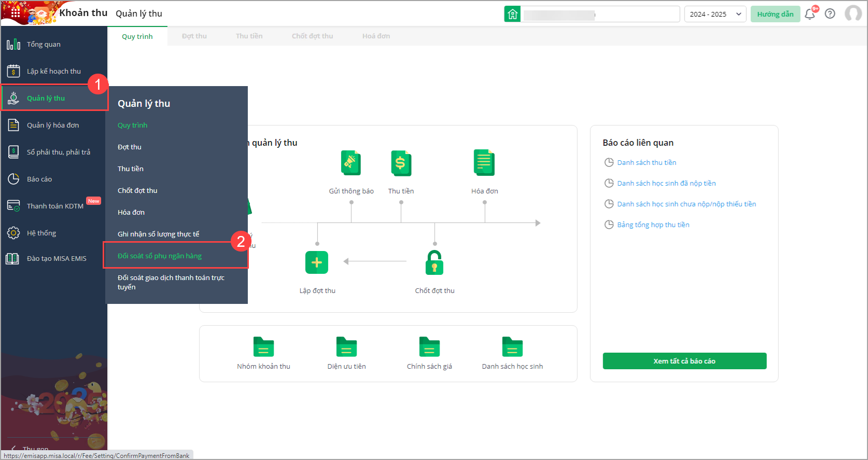The width and height of the screenshot is (868, 460).
Task: Click the Chốt đợt thu lock icon
Action: coord(435,262)
